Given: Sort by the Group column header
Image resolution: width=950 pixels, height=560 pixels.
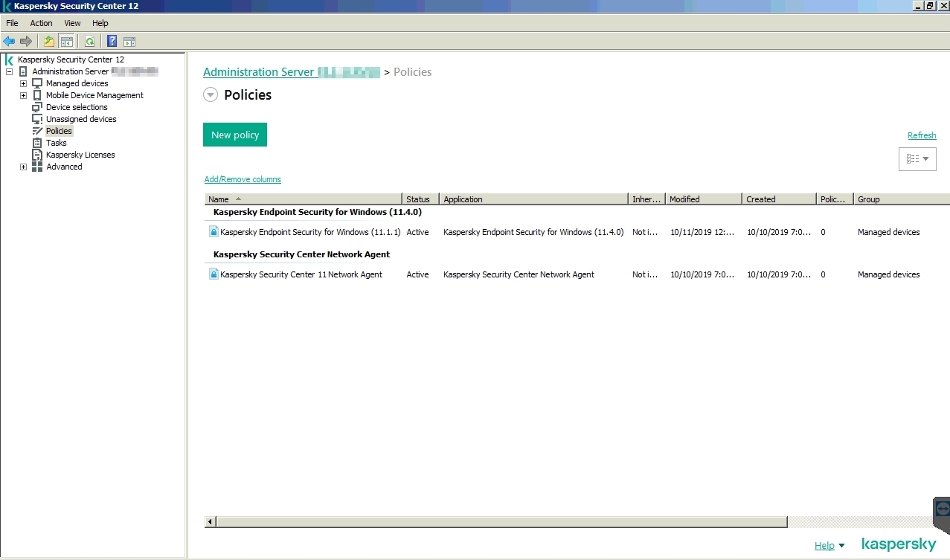Looking at the screenshot, I should pyautogui.click(x=902, y=199).
